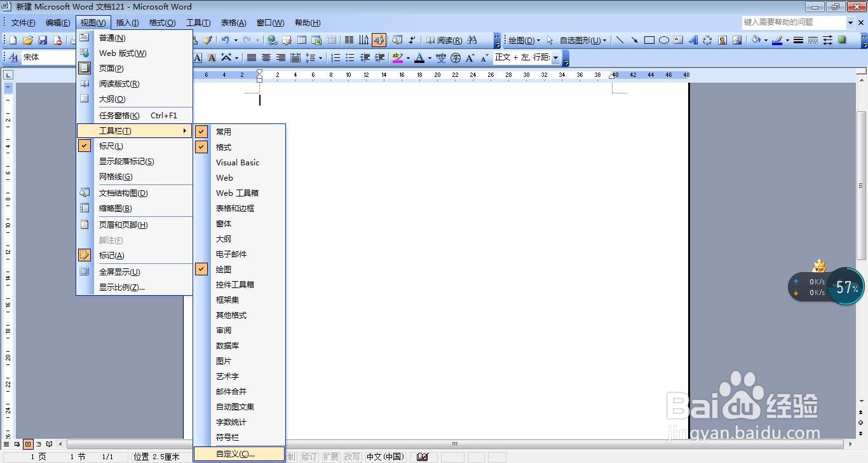Click the Align Left icon
This screenshot has height=463, width=868.
point(252,57)
